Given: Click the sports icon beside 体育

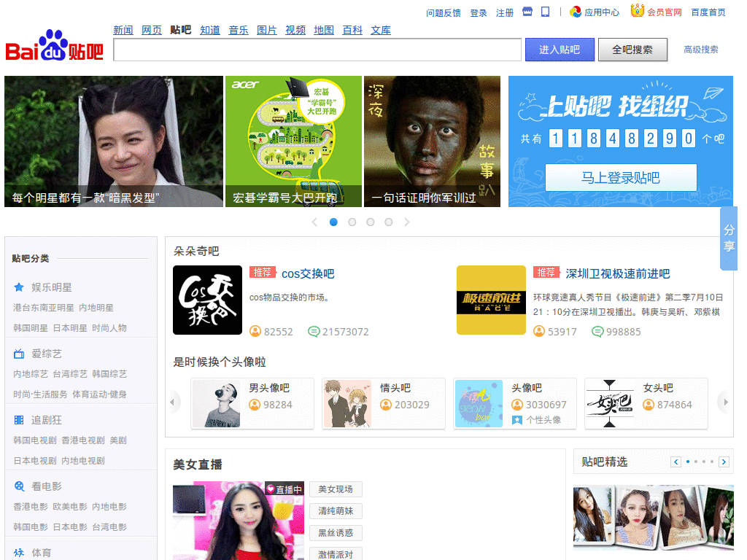Looking at the screenshot, I should tap(18, 553).
